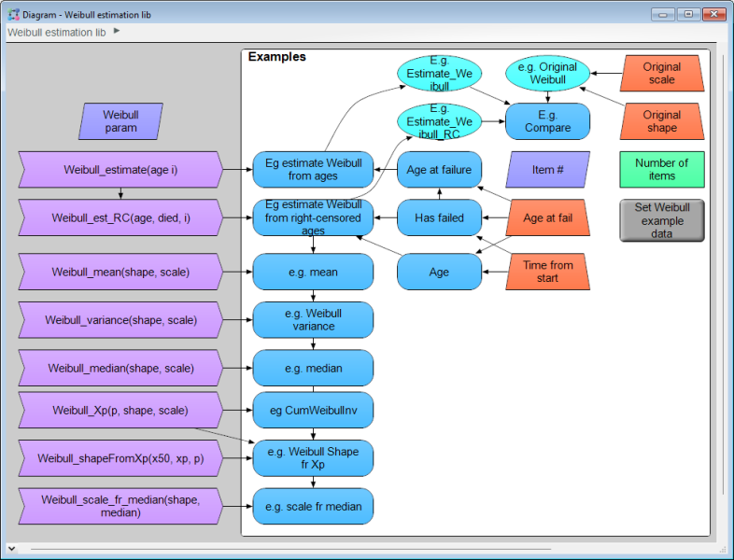Select the Time from start constant node
The width and height of the screenshot is (734, 560).
coord(547,272)
